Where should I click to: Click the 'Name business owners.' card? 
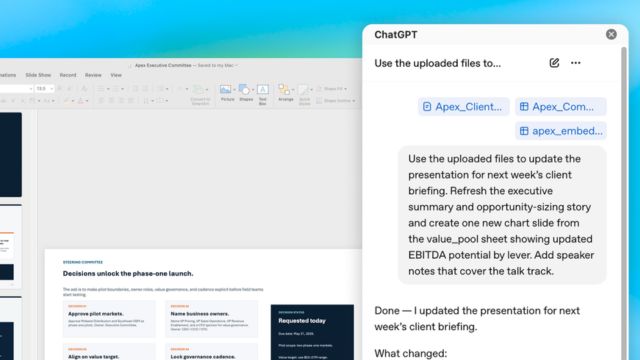point(211,319)
